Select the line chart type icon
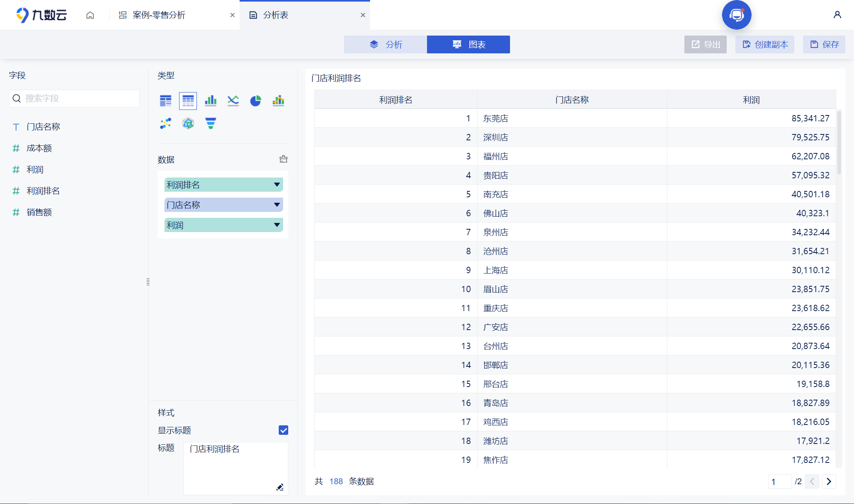 tap(233, 101)
